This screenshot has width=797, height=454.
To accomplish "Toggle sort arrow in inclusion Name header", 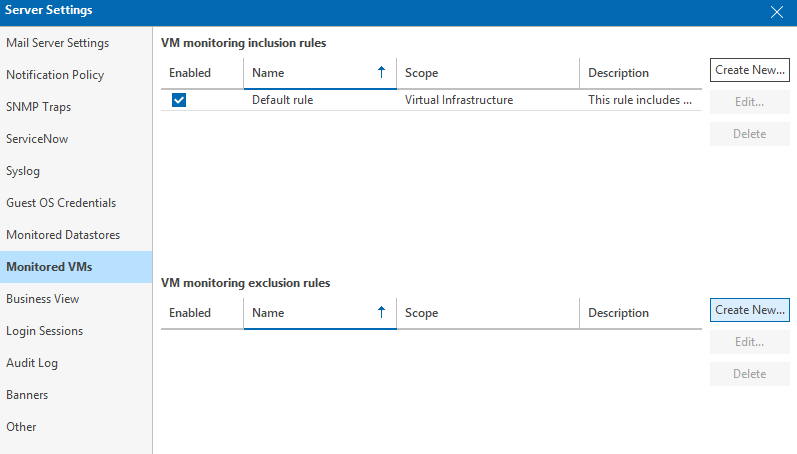I will click(x=381, y=72).
